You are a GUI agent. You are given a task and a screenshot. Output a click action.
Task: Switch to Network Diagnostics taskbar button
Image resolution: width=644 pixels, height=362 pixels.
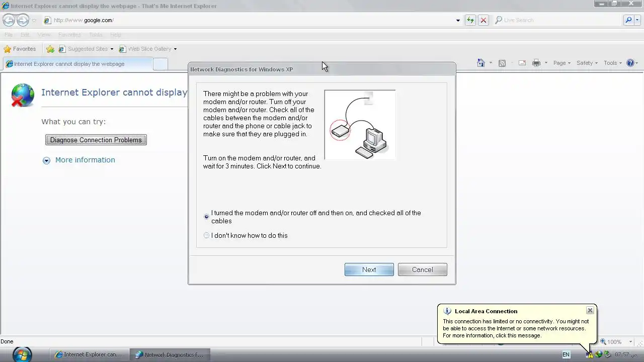point(170,354)
